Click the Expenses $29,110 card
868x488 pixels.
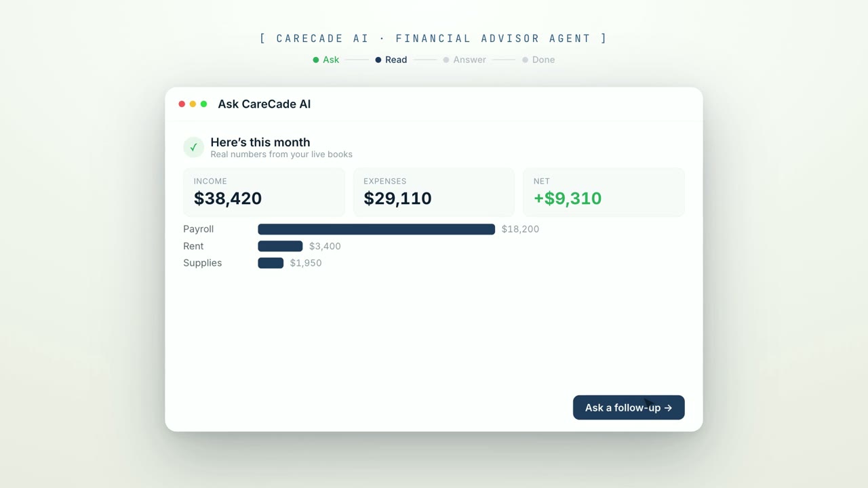434,192
